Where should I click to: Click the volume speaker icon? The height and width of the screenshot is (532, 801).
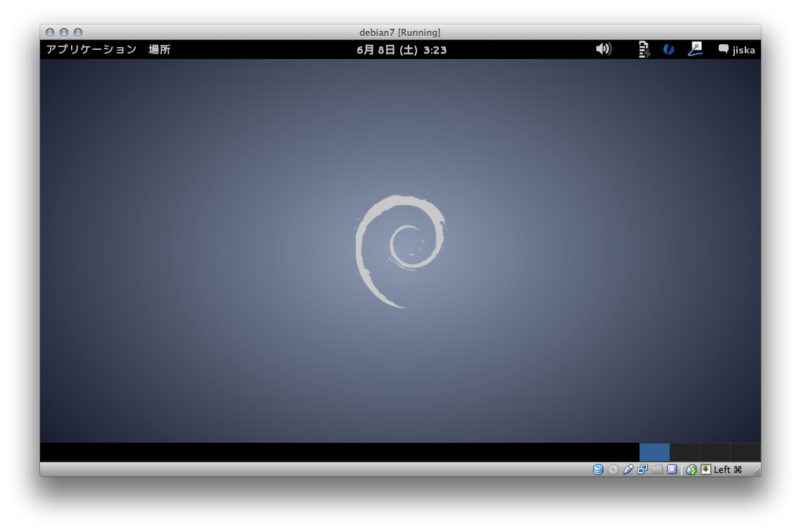pyautogui.click(x=603, y=49)
